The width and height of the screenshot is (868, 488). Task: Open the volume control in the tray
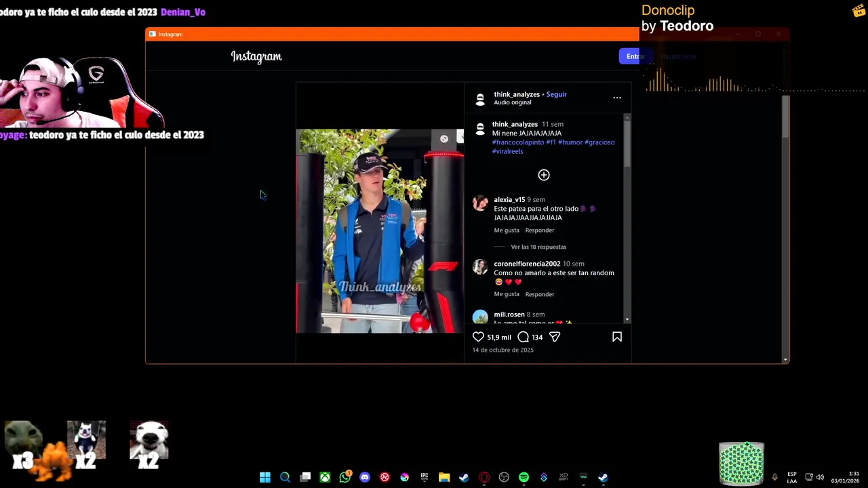[820, 477]
